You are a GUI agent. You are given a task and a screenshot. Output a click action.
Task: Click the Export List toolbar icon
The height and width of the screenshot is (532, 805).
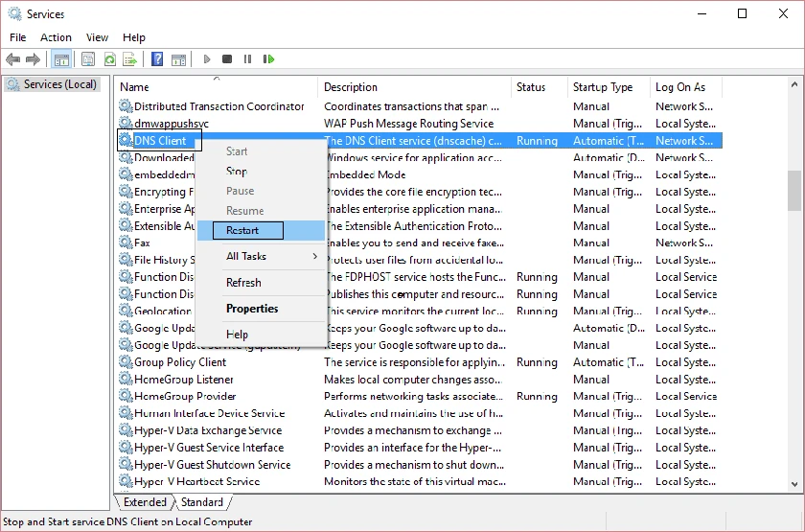[130, 59]
